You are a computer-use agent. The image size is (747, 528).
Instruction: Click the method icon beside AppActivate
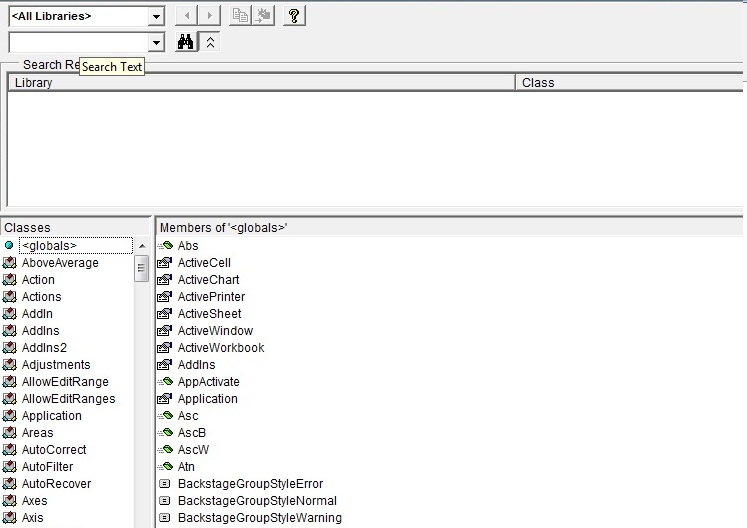coord(165,382)
